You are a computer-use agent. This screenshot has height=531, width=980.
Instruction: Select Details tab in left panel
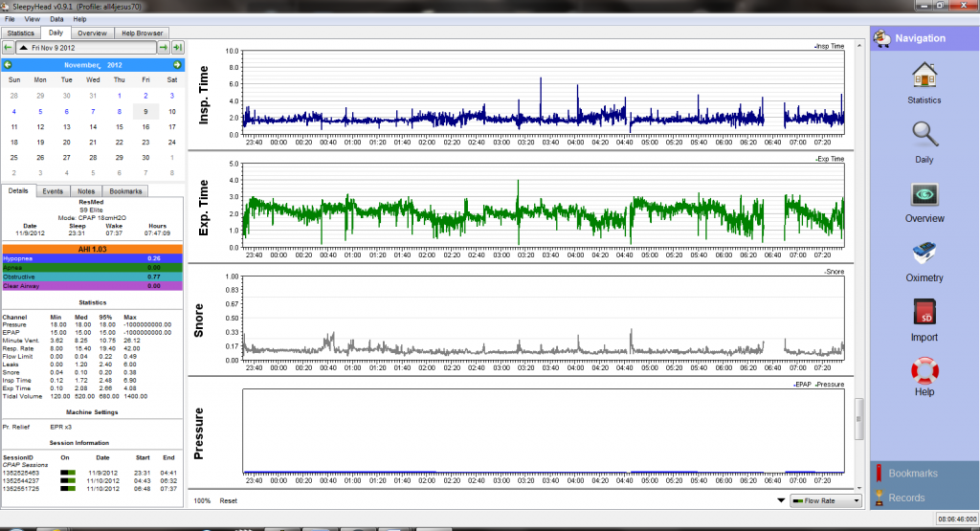pos(18,190)
